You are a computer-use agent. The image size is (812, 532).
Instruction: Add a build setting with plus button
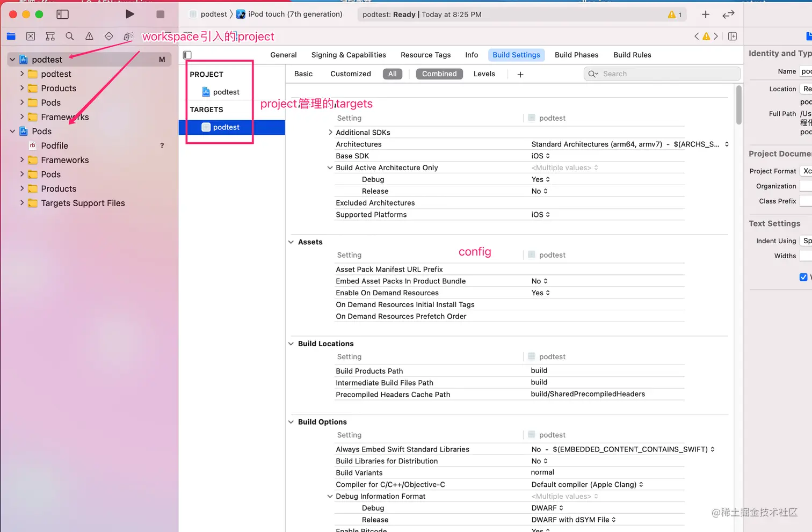(520, 74)
